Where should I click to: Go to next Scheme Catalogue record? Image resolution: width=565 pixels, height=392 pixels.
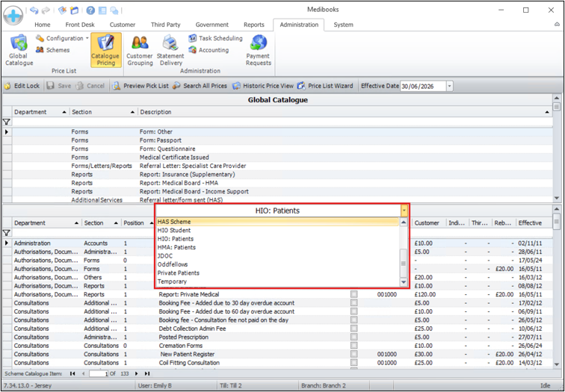tap(137, 373)
